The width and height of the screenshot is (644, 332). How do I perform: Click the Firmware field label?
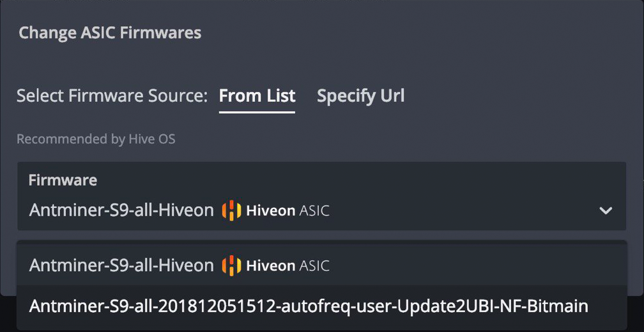[x=63, y=180]
